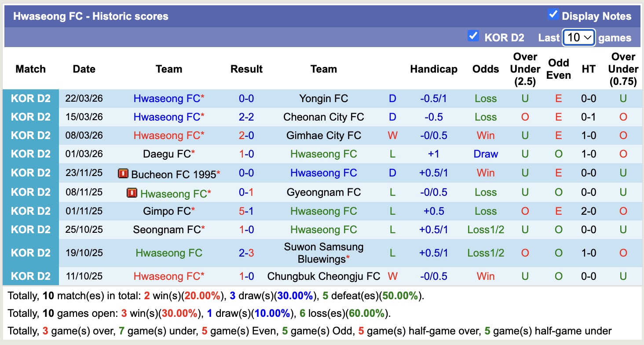Image resolution: width=644 pixels, height=345 pixels.
Task: Toggle the KOR D2 filter checkbox
Action: [473, 37]
